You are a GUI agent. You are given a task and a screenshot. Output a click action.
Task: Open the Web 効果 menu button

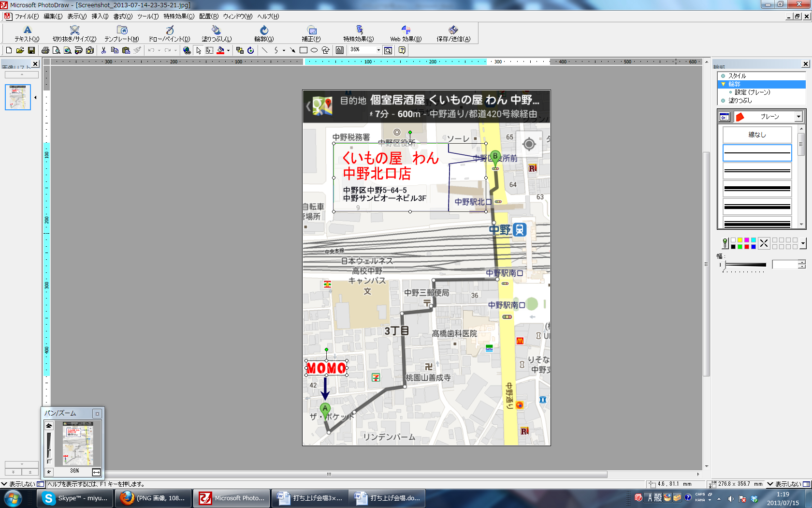tap(406, 34)
